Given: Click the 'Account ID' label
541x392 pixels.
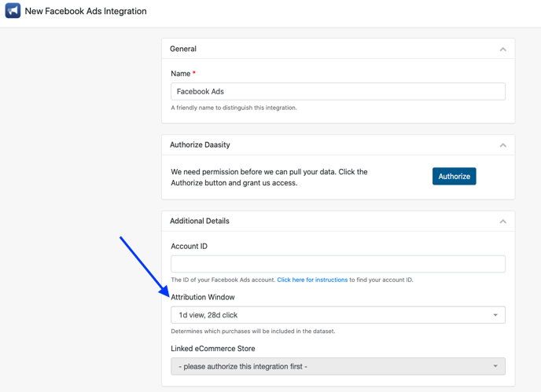Looking at the screenshot, I should click(189, 246).
